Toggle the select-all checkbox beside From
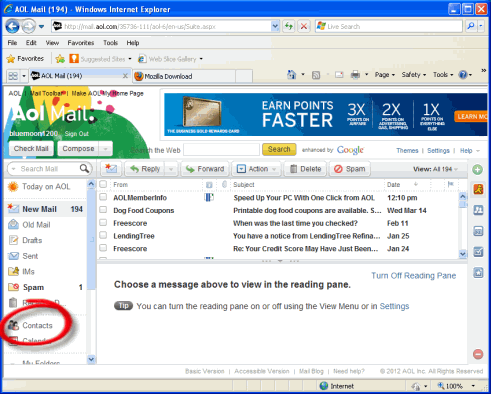Image resolution: width=491 pixels, height=394 pixels. point(103,184)
